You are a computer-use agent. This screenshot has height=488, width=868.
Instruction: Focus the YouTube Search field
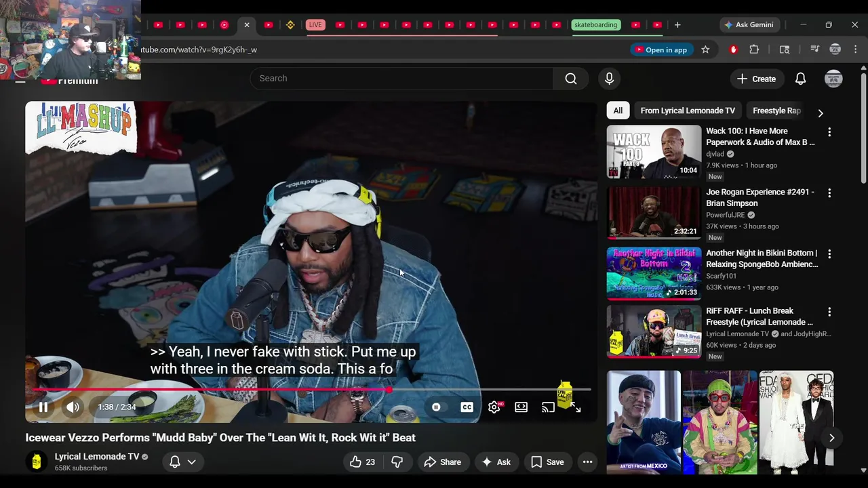pos(401,79)
